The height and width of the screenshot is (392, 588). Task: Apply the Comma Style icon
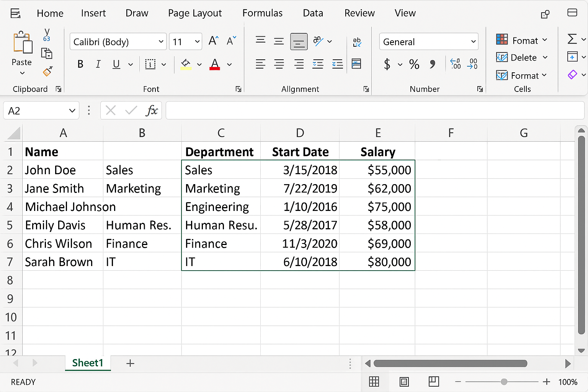(x=433, y=64)
